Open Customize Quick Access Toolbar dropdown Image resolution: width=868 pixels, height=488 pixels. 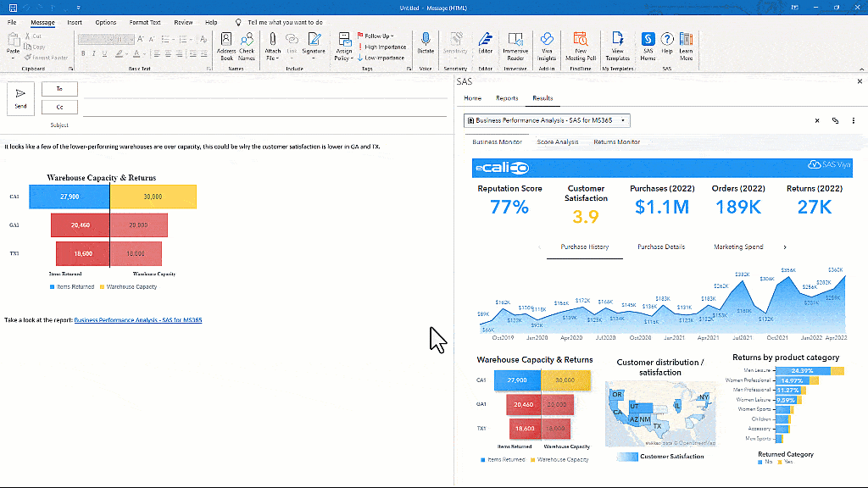[79, 8]
